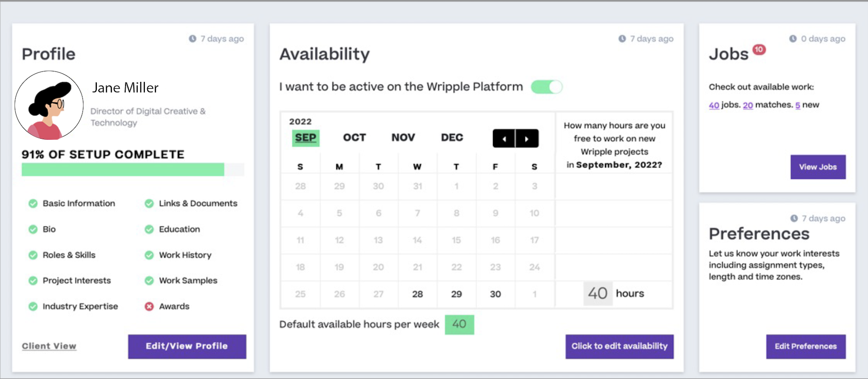The image size is (868, 379).
Task: Select the NOV month tab
Action: click(403, 138)
